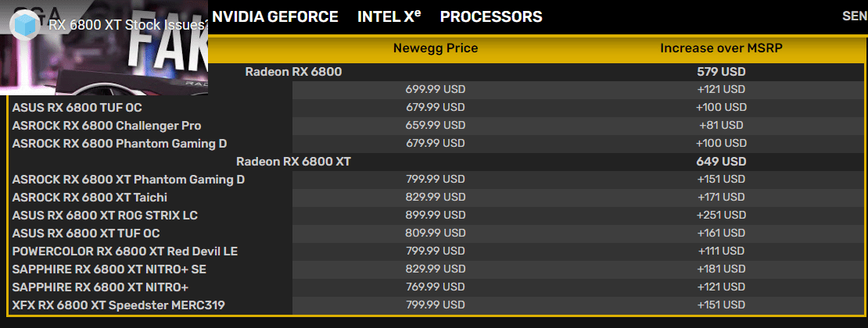Image resolution: width=868 pixels, height=328 pixels.
Task: Open the NVIDIA GEFORCE menu
Action: pyautogui.click(x=275, y=16)
